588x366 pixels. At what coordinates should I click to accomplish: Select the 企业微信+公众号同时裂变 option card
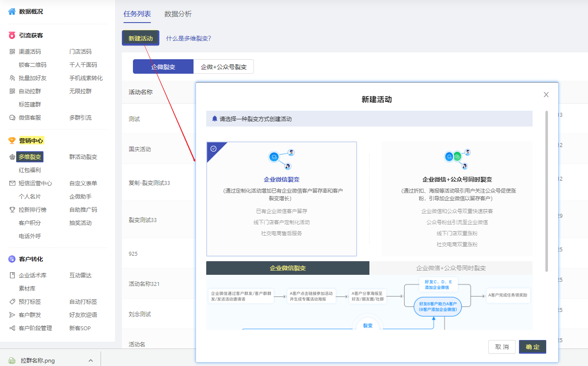[x=457, y=199]
